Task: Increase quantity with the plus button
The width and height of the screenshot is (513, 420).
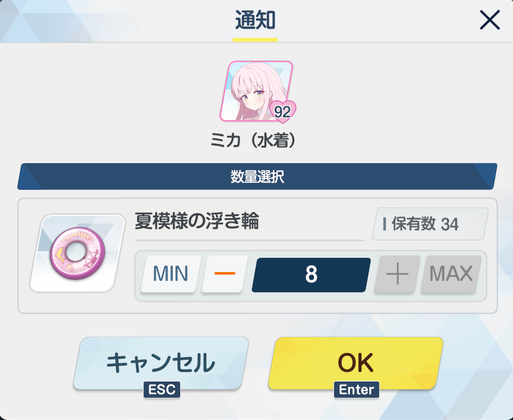Action: pyautogui.click(x=397, y=274)
